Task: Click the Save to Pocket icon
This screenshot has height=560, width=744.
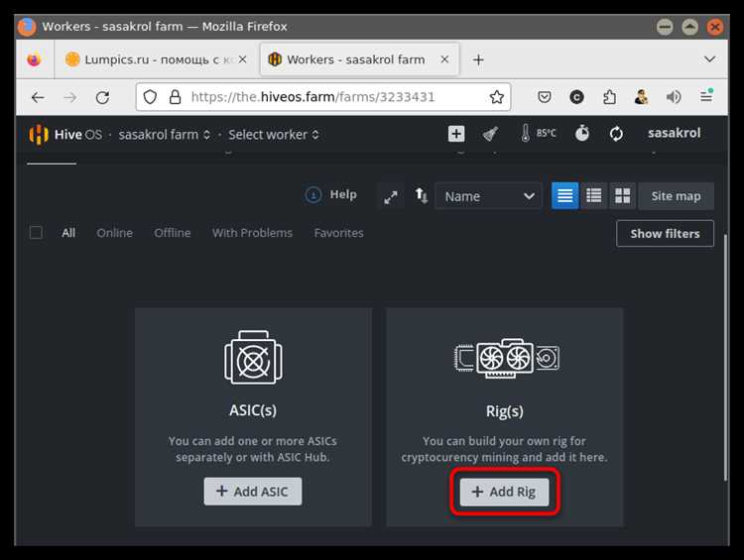Action: [x=545, y=97]
